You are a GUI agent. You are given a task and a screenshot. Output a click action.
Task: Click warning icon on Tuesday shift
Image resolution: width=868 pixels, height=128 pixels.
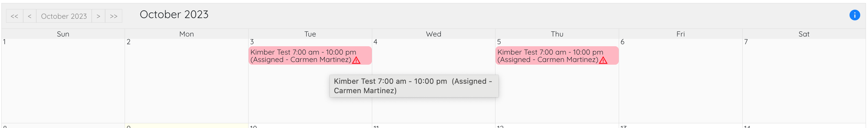[356, 60]
